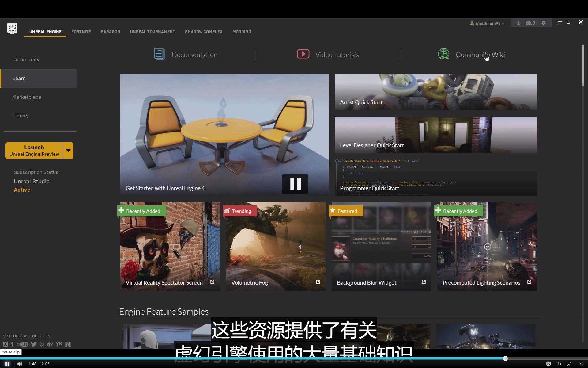The image size is (588, 368).
Task: Switch to the Paragon tab
Action: 110,32
